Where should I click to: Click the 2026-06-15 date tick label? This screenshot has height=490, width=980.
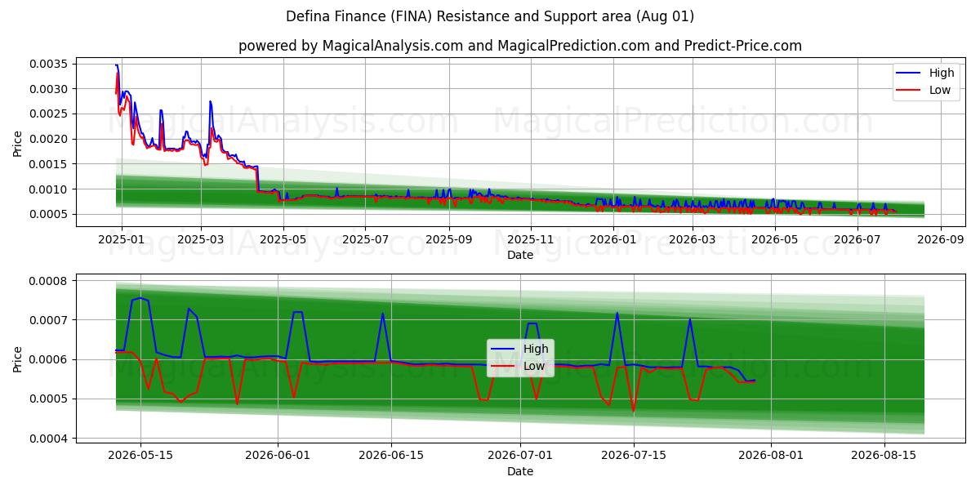click(x=390, y=456)
